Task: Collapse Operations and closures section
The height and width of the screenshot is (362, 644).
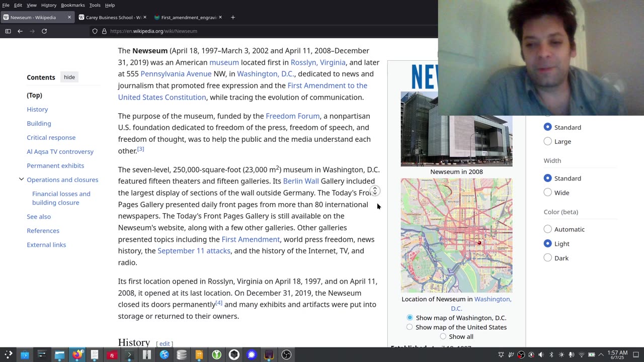Action: [21, 179]
